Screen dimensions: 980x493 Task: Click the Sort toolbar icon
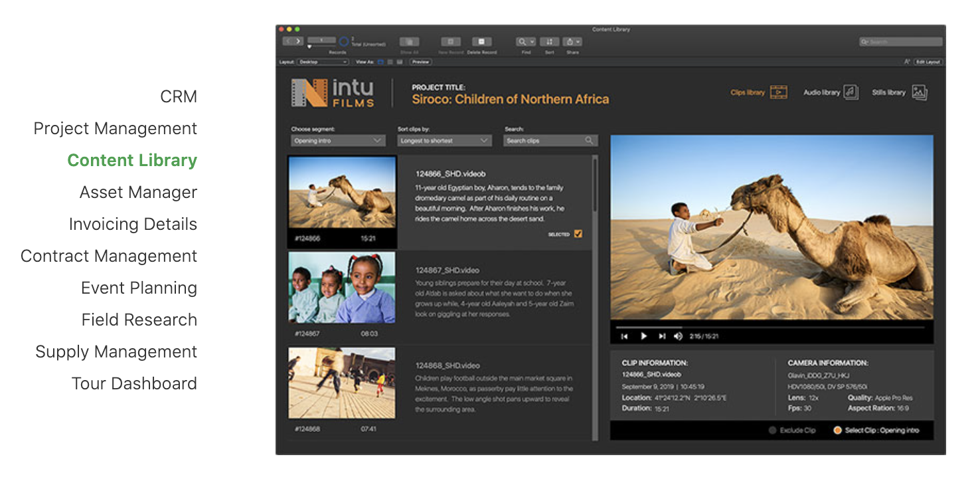(x=548, y=41)
